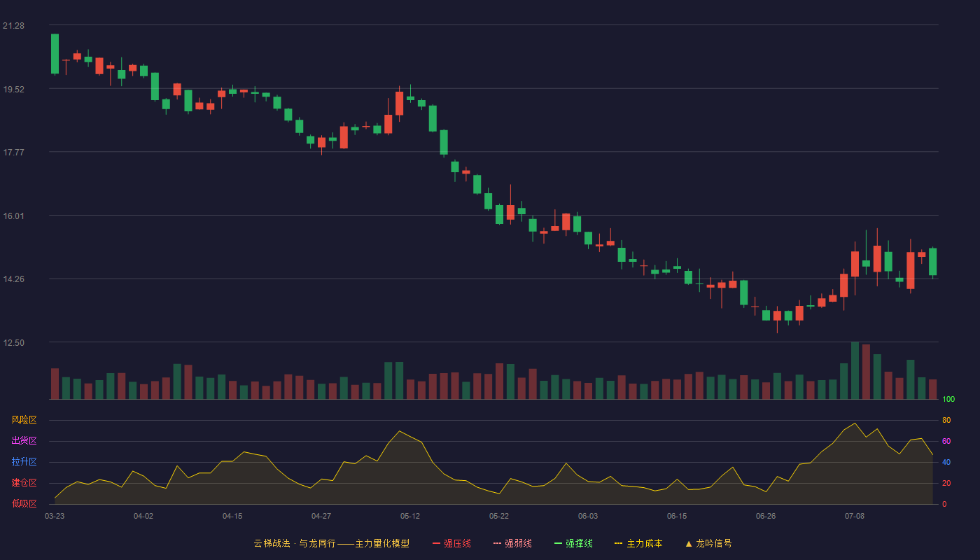980x560 pixels.
Task: Toggle the 强压线 legend item
Action: coord(451,543)
